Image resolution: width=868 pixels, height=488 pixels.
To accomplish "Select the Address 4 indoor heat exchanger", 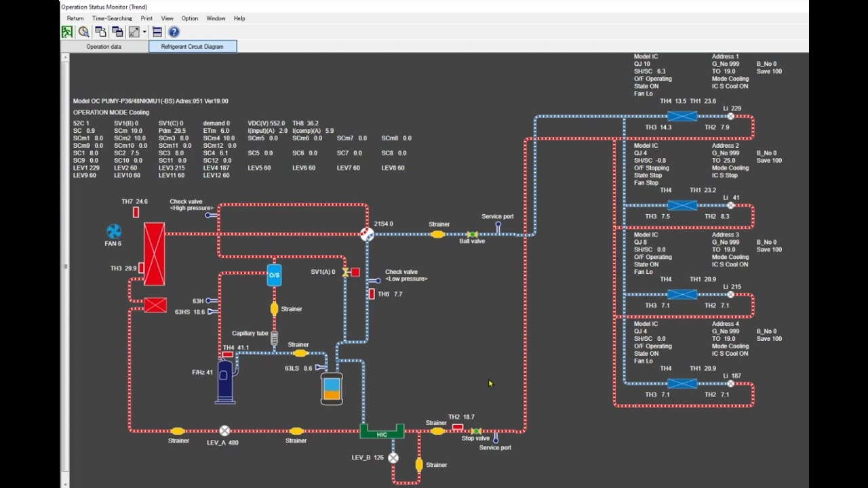I will 682,384.
